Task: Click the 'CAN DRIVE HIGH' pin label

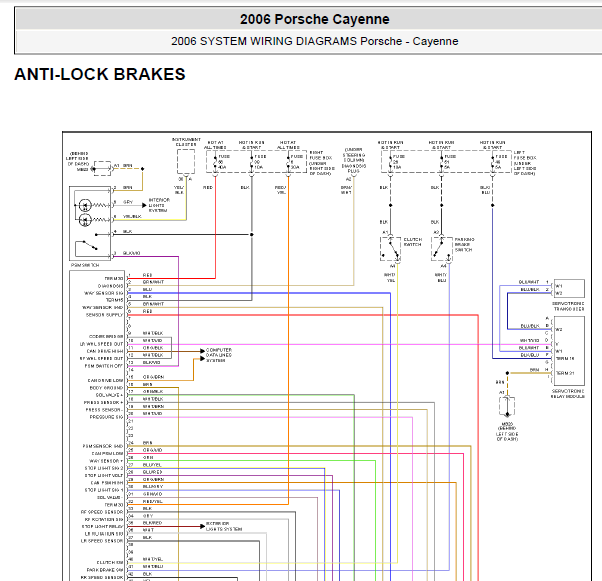Action: [x=105, y=351]
